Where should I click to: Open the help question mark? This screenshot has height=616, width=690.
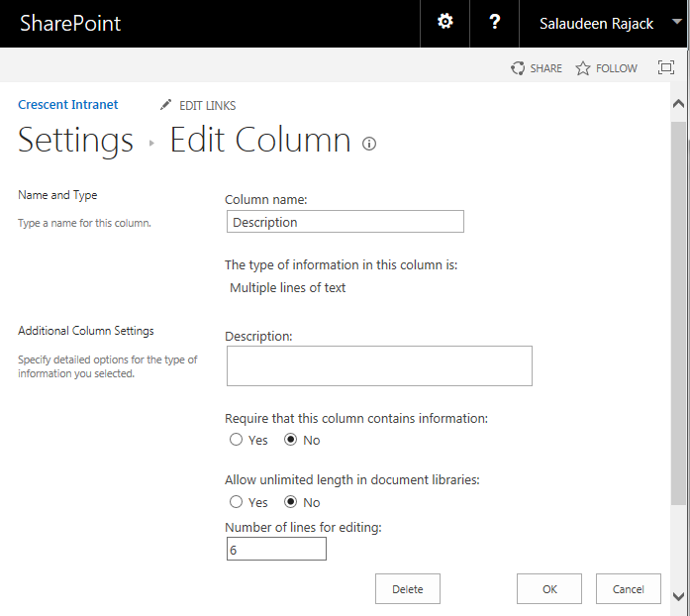(x=495, y=22)
